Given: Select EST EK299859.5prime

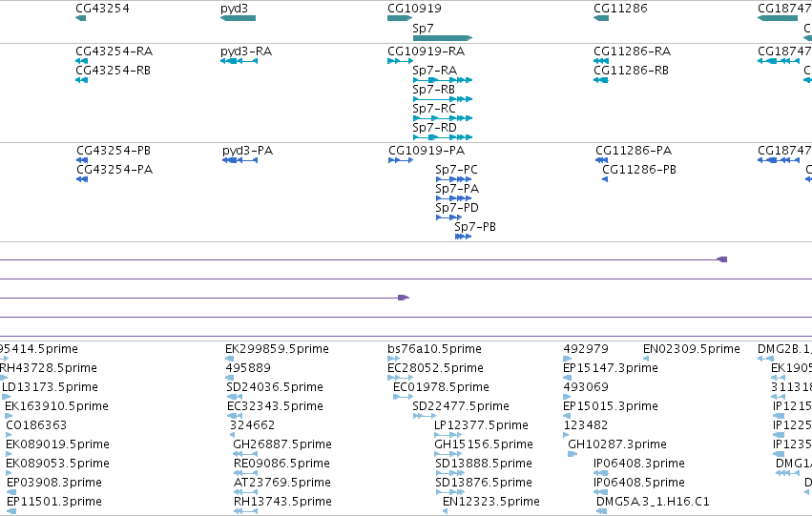Looking at the screenshot, I should 277,349.
